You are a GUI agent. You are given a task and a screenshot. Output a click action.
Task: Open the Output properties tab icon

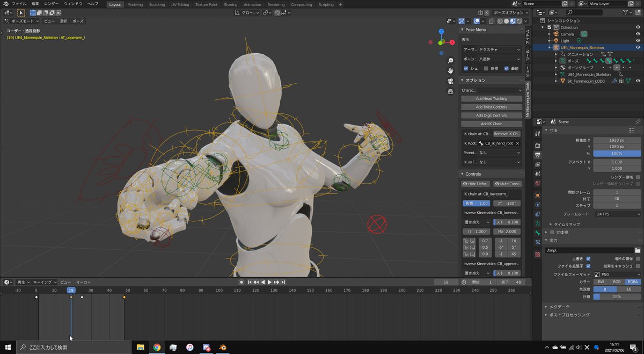538,155
